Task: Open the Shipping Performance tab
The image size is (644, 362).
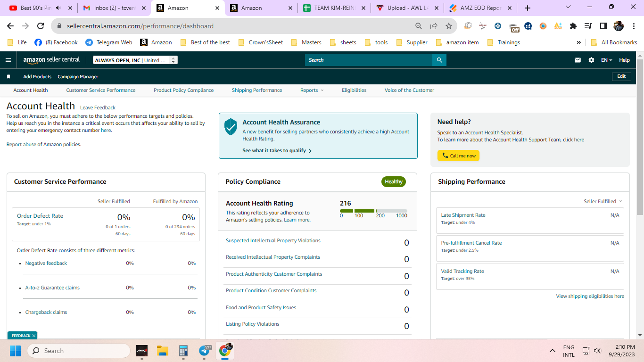Action: point(257,90)
